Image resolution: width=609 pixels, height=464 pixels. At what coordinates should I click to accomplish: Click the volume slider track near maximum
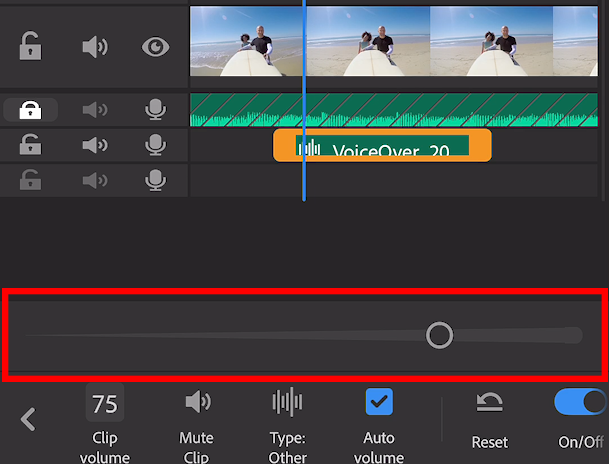[571, 335]
